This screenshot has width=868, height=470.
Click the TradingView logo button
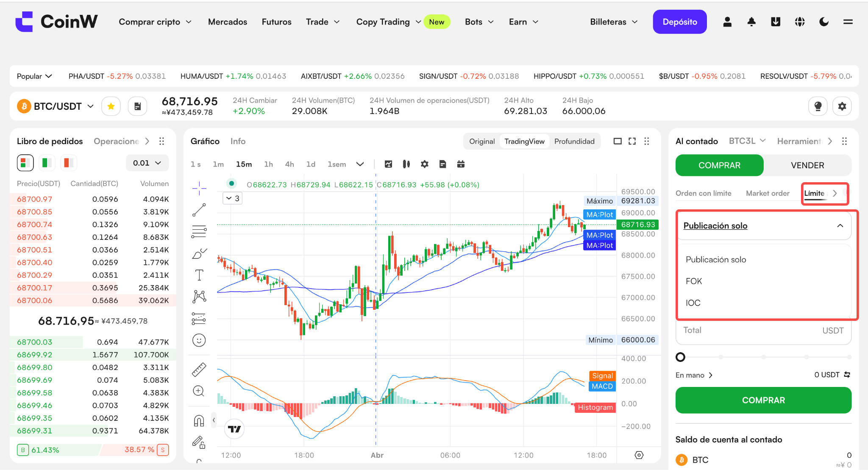pos(234,429)
